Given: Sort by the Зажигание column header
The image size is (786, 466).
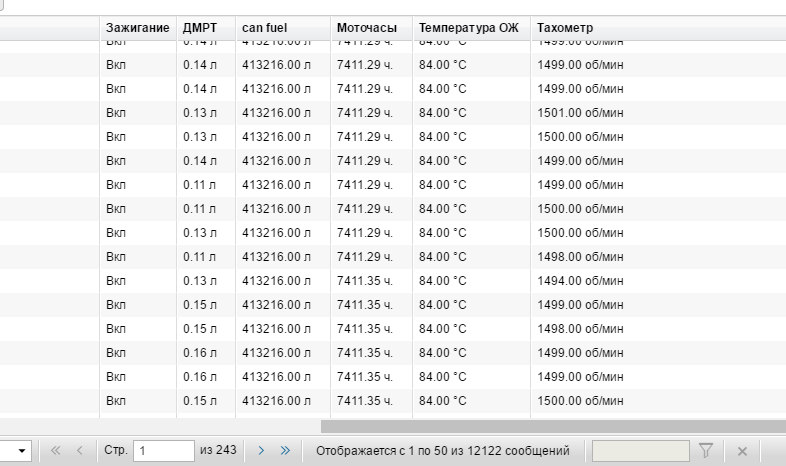Looking at the screenshot, I should click(137, 27).
